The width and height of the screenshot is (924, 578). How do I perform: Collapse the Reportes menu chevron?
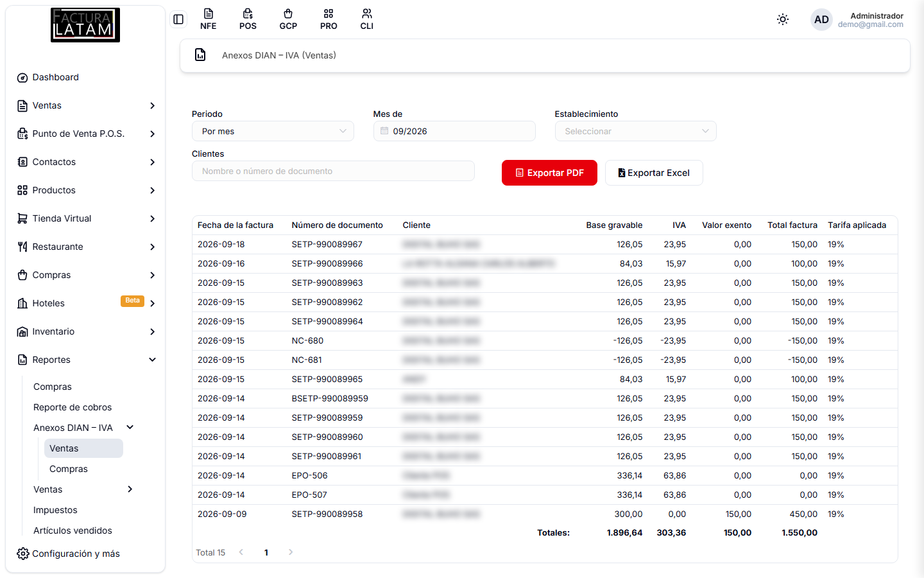tap(152, 360)
